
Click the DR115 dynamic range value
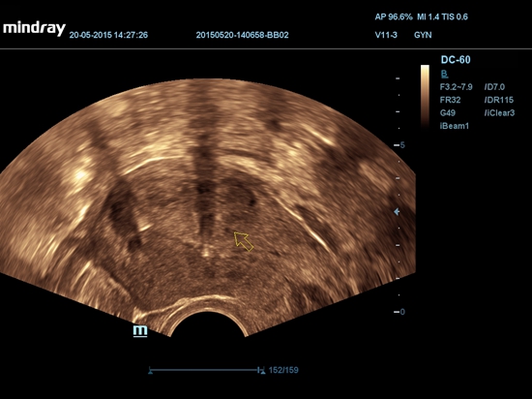[x=499, y=100]
